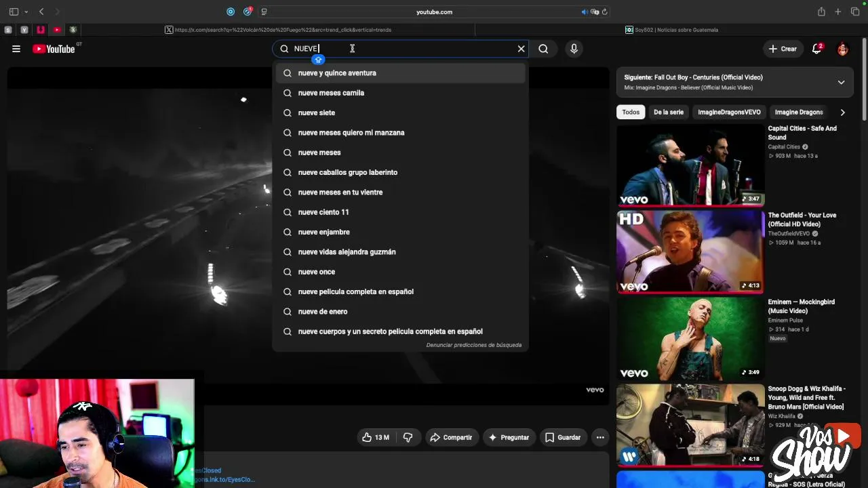Open the sidebar options dropdown chevron
The width and height of the screenshot is (868, 488).
point(26,12)
